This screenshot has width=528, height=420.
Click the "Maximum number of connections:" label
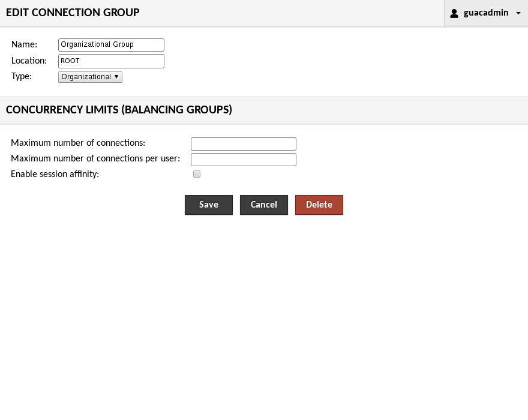click(x=78, y=143)
